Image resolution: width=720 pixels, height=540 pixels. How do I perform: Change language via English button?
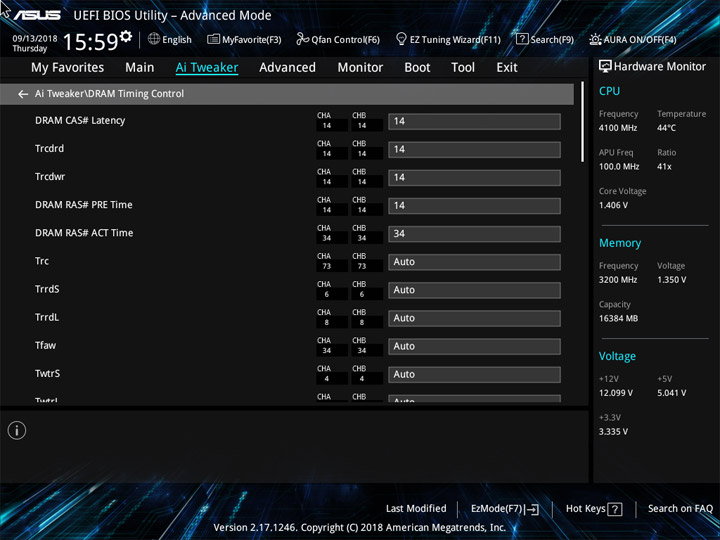coord(177,39)
